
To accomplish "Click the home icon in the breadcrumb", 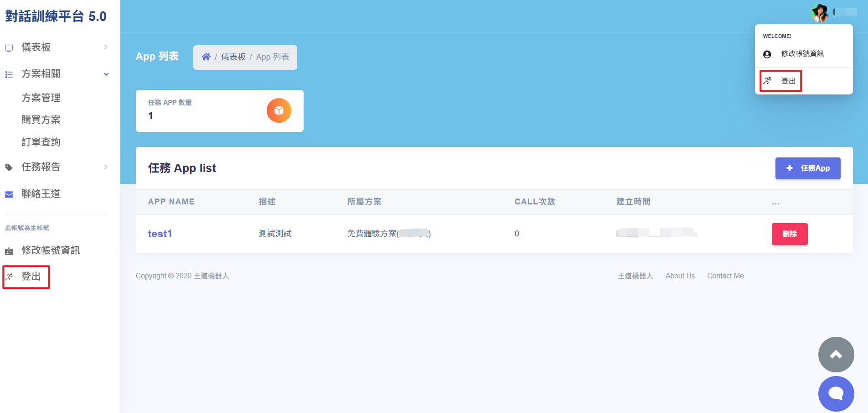I will 206,56.
